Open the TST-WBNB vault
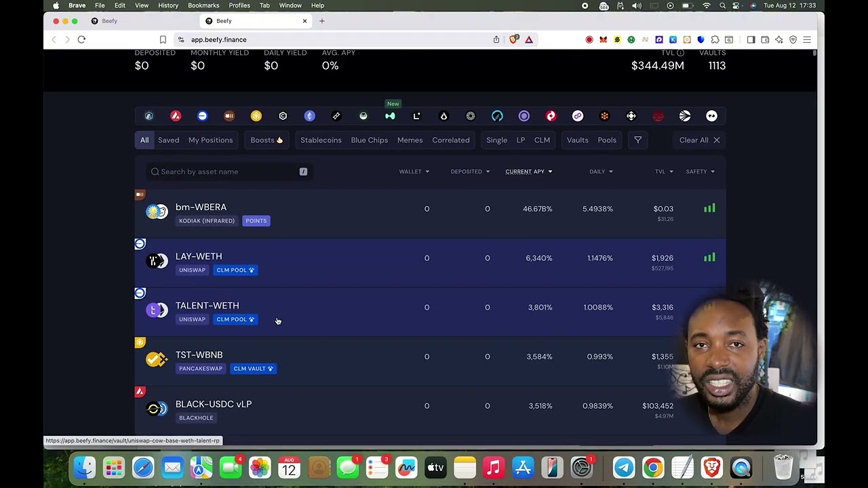This screenshot has width=868, height=488. pos(430,361)
